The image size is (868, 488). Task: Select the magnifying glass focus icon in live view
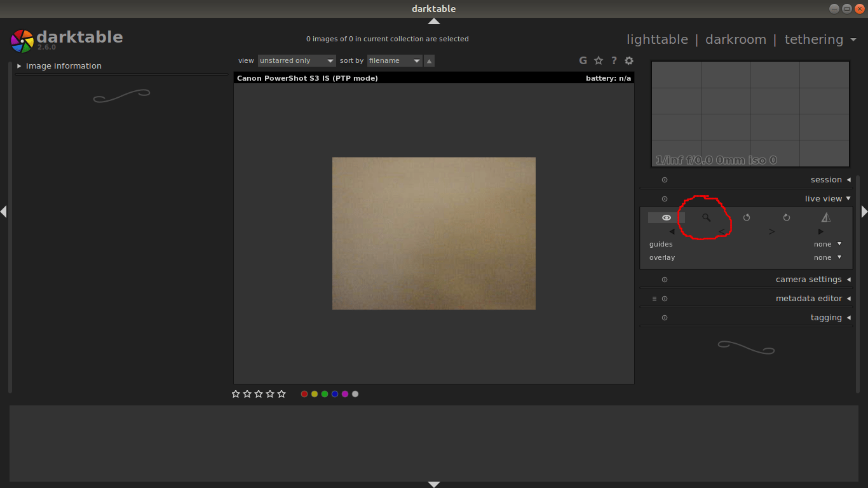point(706,217)
